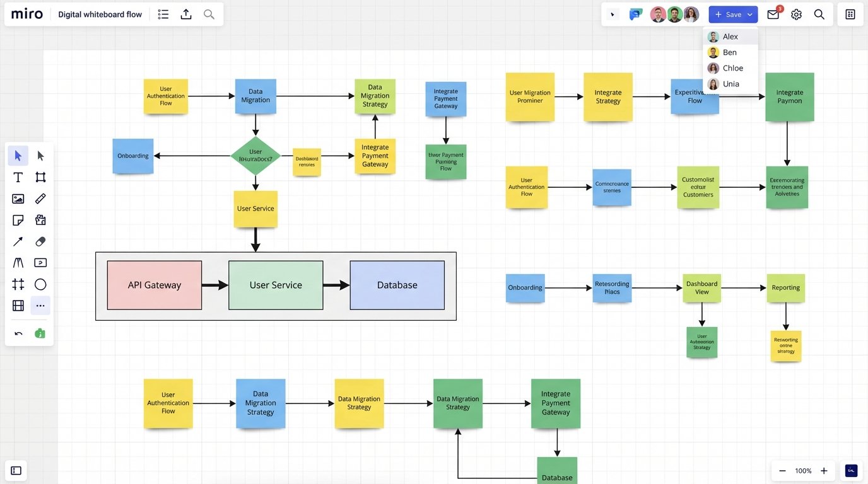This screenshot has width=868, height=484.
Task: Open board search with the magnifier icon
Action: [x=819, y=14]
